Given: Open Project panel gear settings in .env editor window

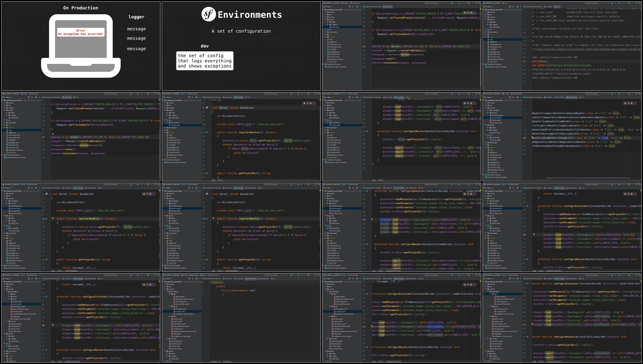Looking at the screenshot, I should coord(517,7).
